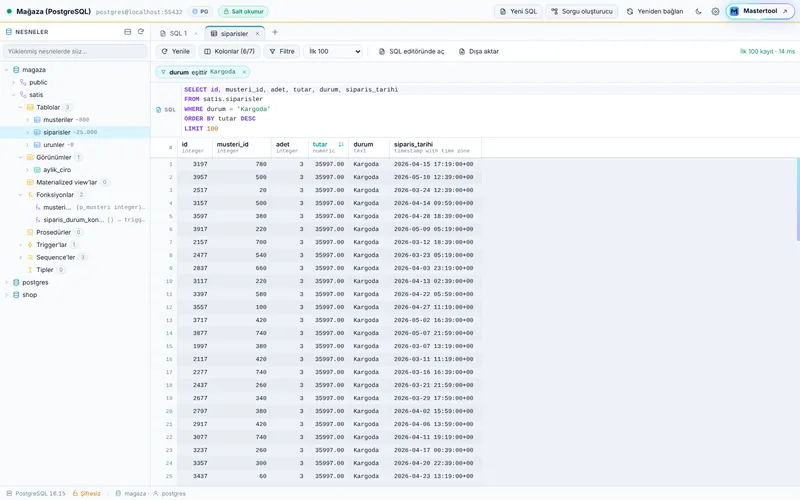This screenshot has width=800, height=500.
Task: Expand the shop database node
Action: (x=7, y=295)
